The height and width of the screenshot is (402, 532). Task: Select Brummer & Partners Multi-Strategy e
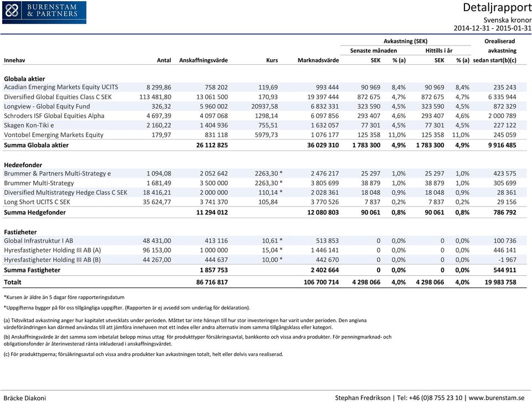tap(57, 173)
